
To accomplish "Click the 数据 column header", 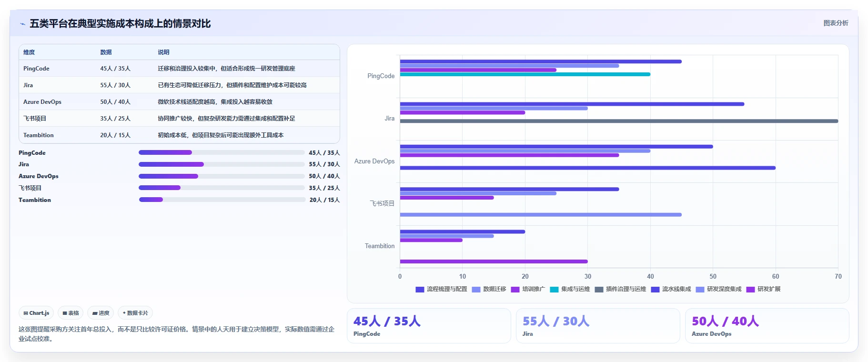I will pyautogui.click(x=106, y=52).
